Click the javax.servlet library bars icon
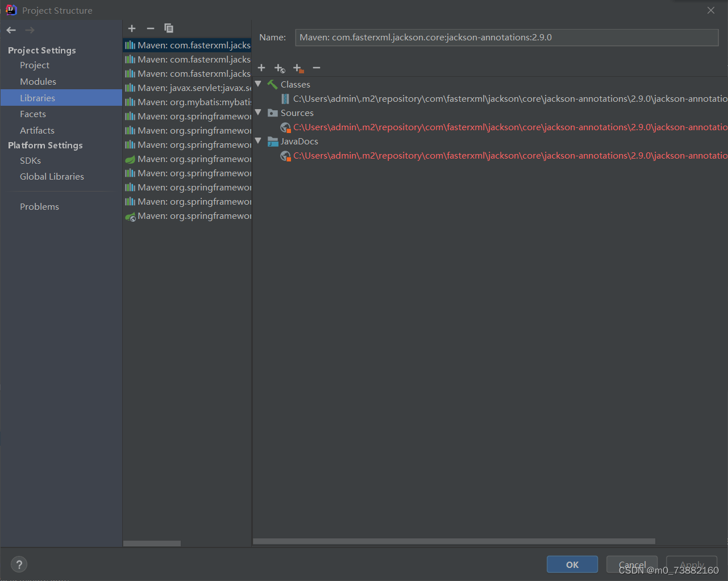Image resolution: width=728 pixels, height=581 pixels. [x=130, y=88]
